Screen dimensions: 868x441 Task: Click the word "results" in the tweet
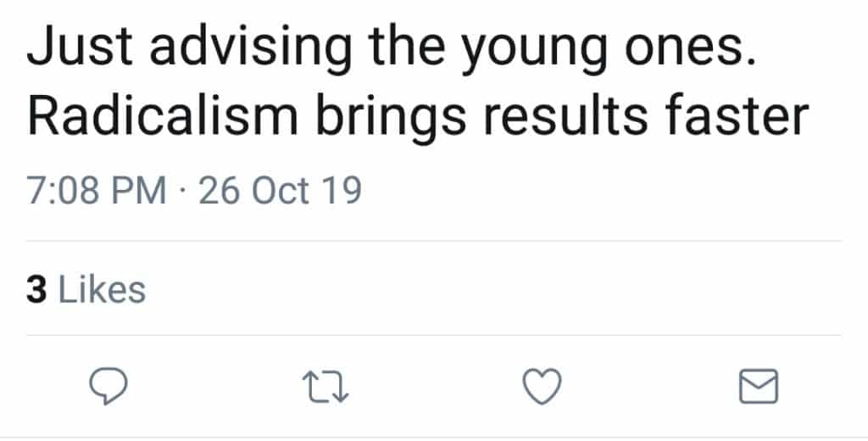559,117
